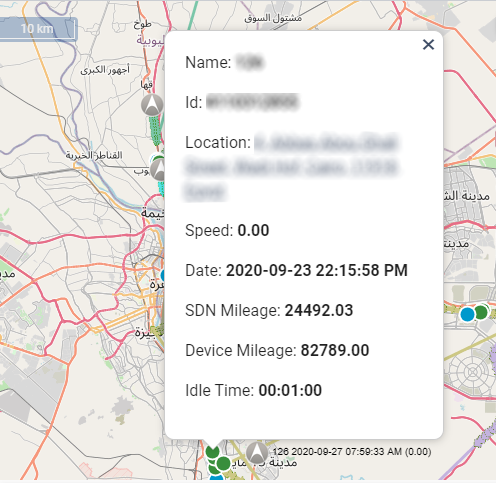Click the مشتول السوق map label
The height and width of the screenshot is (483, 496).
pos(273,18)
